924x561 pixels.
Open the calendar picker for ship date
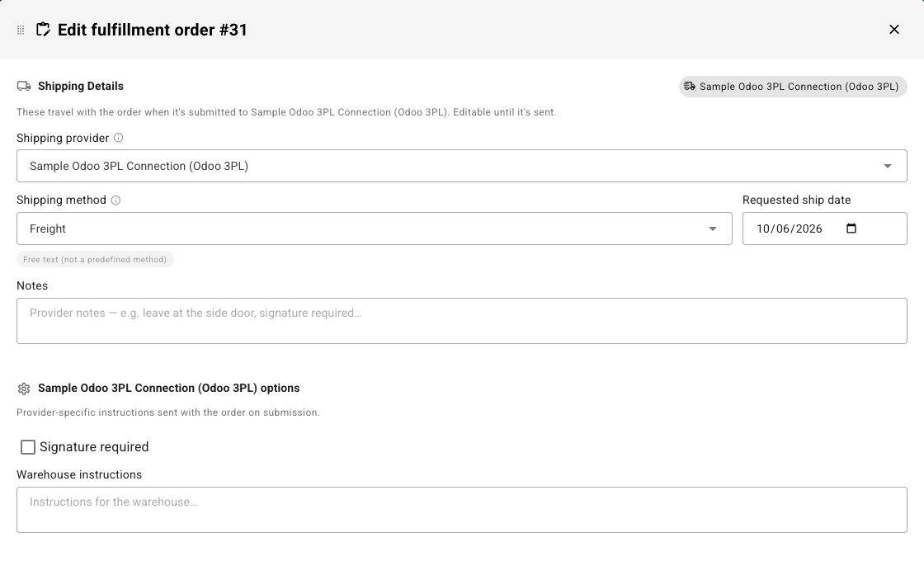[851, 228]
